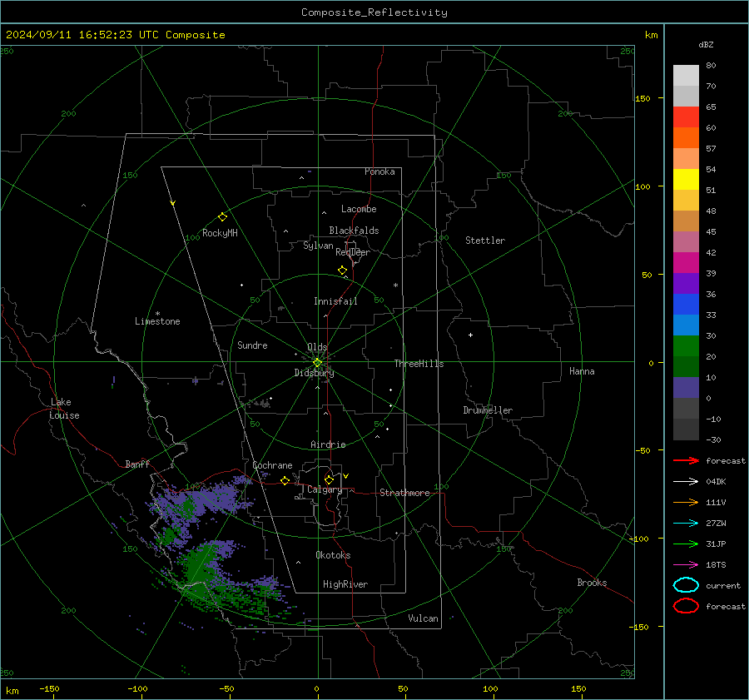The height and width of the screenshot is (700, 749).
Task: Click the Innisfail label
Action: [335, 301]
